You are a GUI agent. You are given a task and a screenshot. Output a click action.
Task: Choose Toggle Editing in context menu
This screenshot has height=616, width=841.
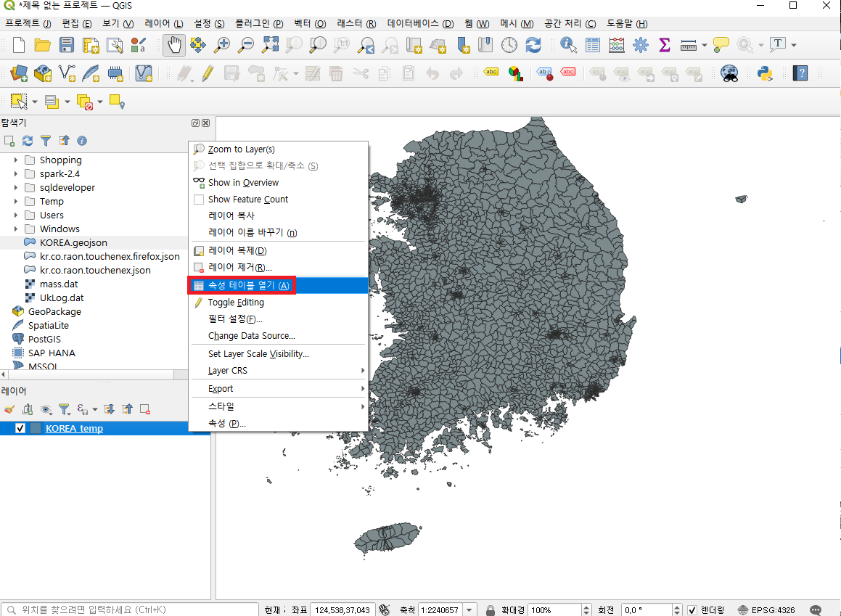(279, 303)
